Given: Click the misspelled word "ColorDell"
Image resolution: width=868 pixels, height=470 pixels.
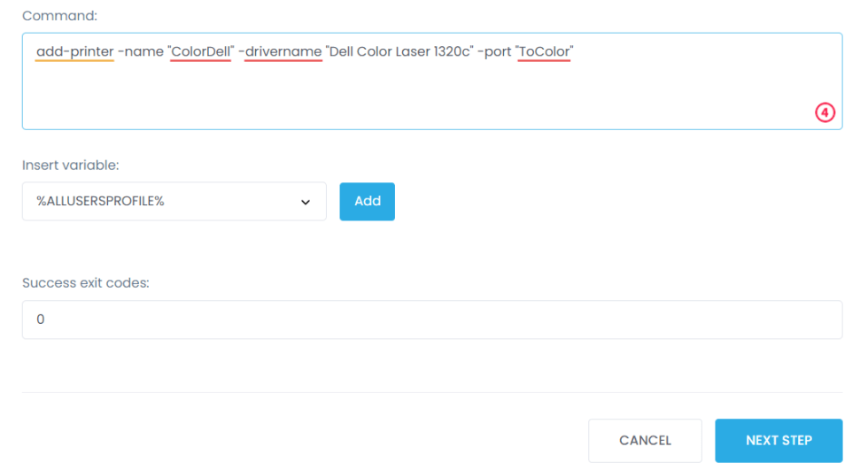Looking at the screenshot, I should coord(201,52).
